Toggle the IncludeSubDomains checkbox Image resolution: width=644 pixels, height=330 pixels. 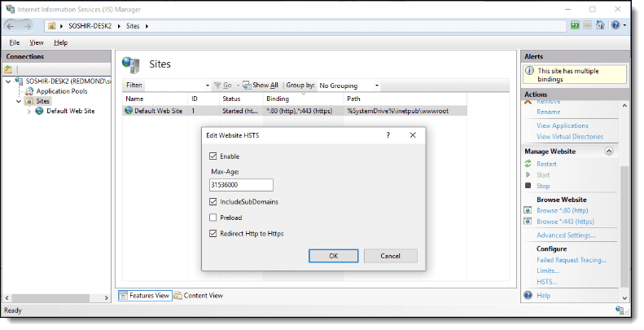212,202
